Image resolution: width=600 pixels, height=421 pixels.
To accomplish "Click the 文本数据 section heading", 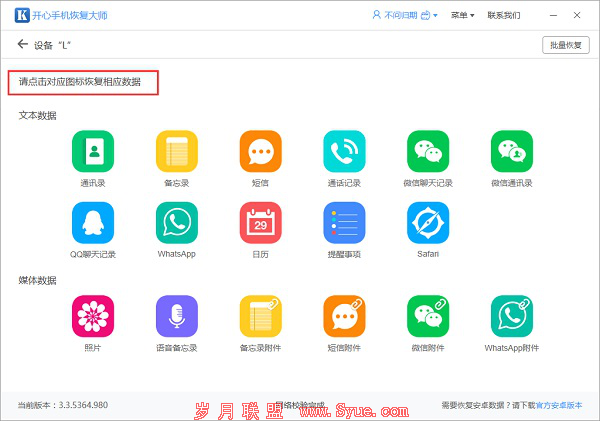I will 38,116.
